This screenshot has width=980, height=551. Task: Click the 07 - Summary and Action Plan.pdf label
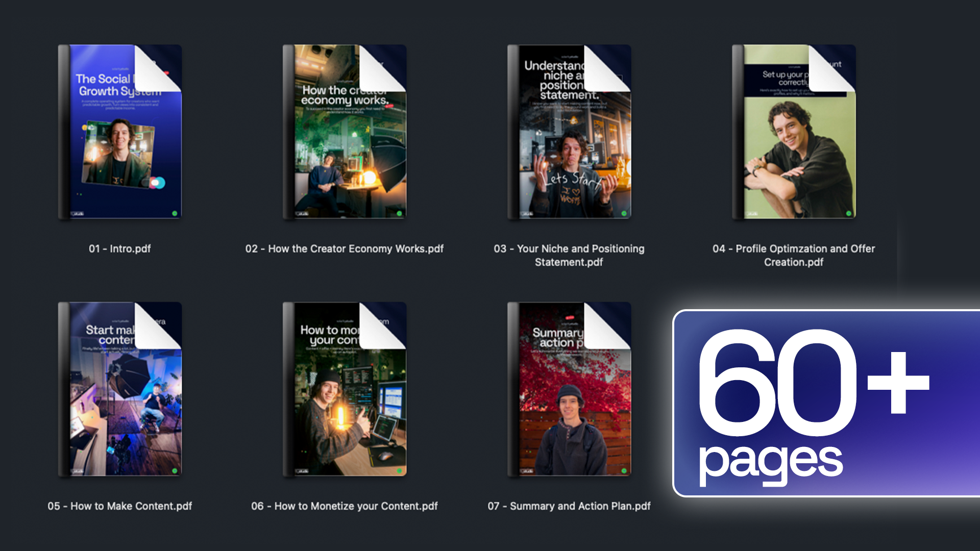click(569, 506)
